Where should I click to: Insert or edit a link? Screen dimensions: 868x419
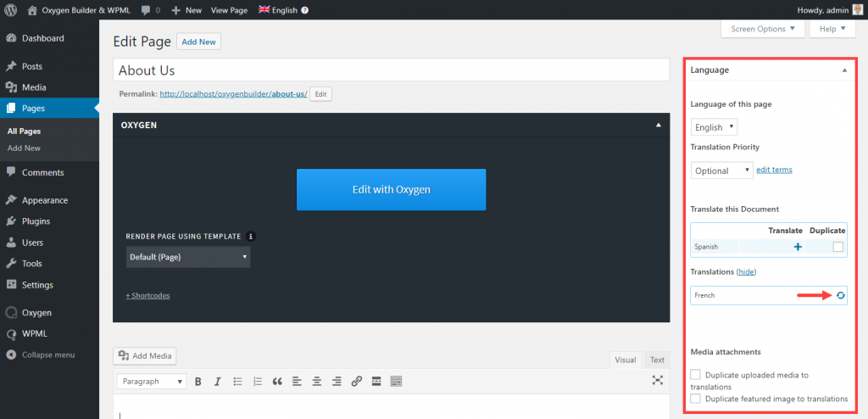357,382
